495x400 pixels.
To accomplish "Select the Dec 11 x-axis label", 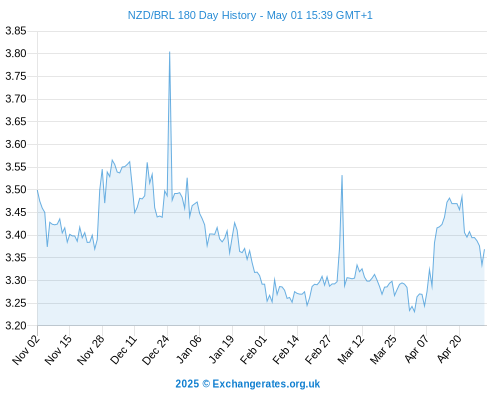I will point(123,350).
